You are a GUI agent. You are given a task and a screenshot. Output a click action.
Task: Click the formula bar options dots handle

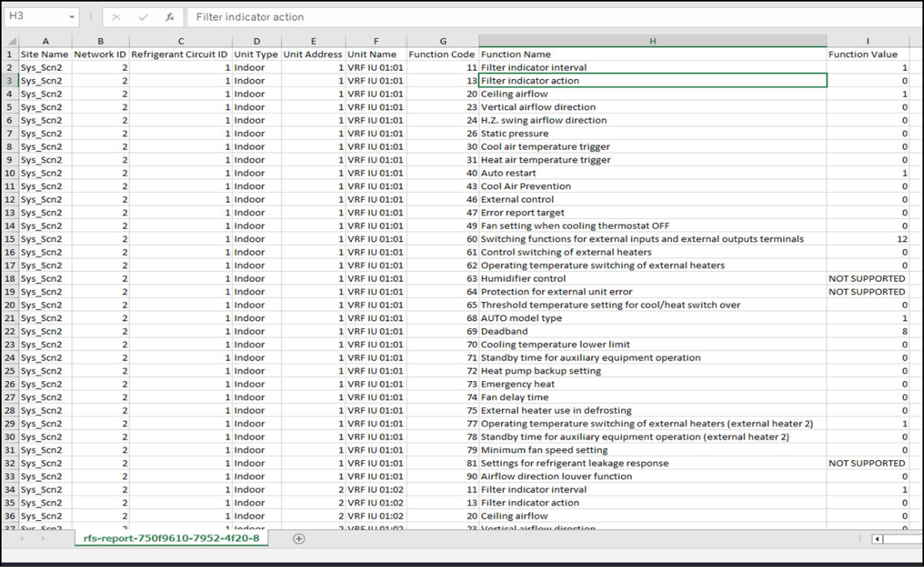[91, 17]
